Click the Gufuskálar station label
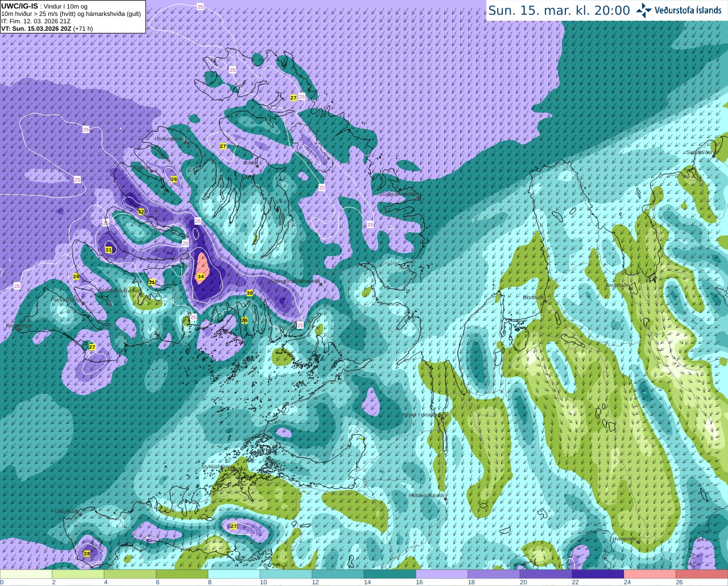The height and width of the screenshot is (586, 728). [67, 511]
